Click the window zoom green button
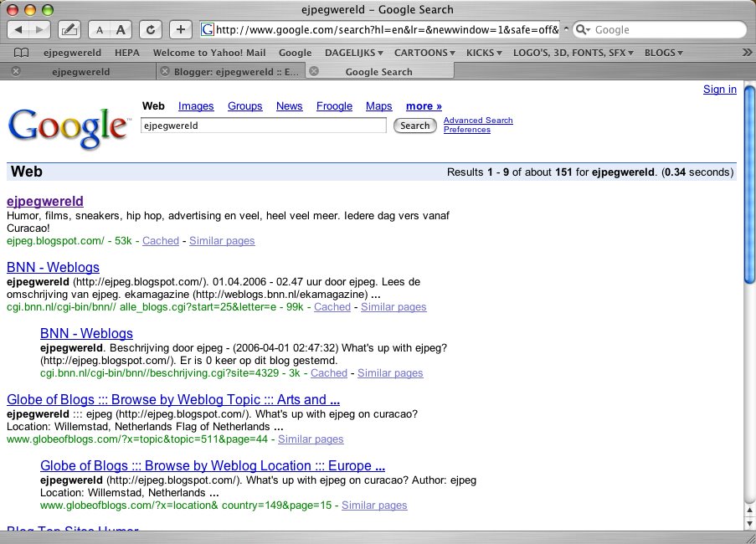The width and height of the screenshot is (756, 544). pyautogui.click(x=47, y=10)
